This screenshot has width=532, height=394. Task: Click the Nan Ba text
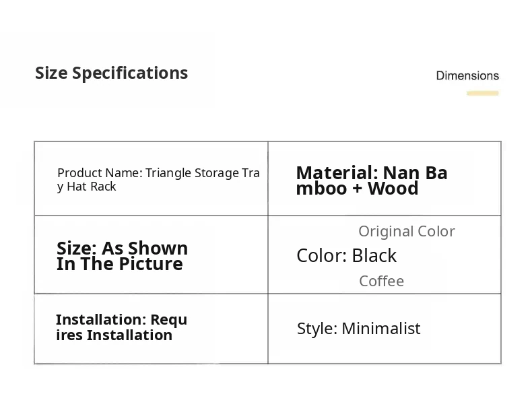coord(415,173)
